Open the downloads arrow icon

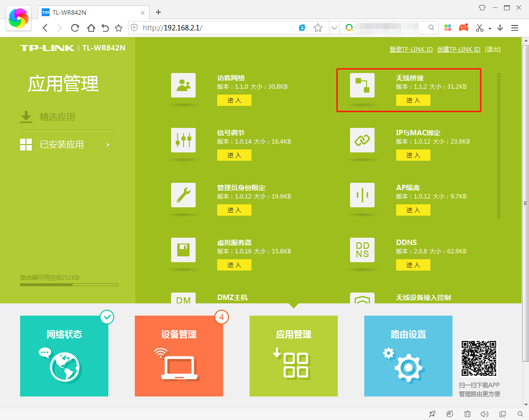tap(500, 28)
